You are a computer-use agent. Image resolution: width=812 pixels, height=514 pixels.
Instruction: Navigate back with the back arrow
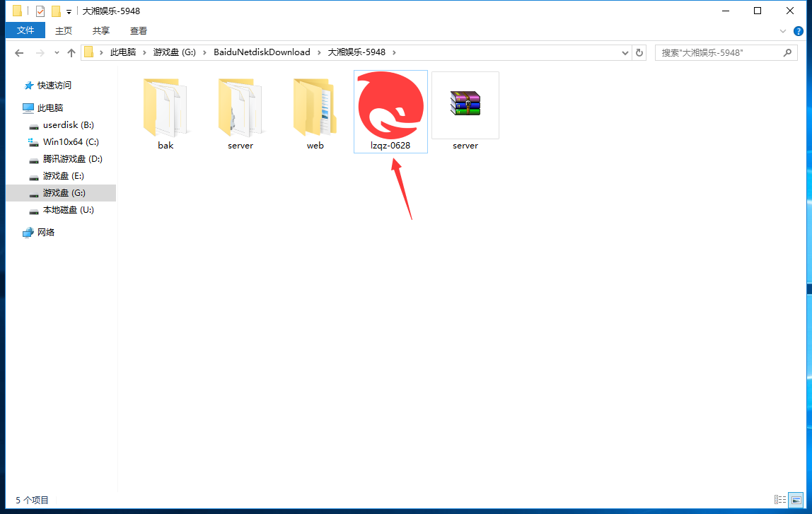pos(19,53)
